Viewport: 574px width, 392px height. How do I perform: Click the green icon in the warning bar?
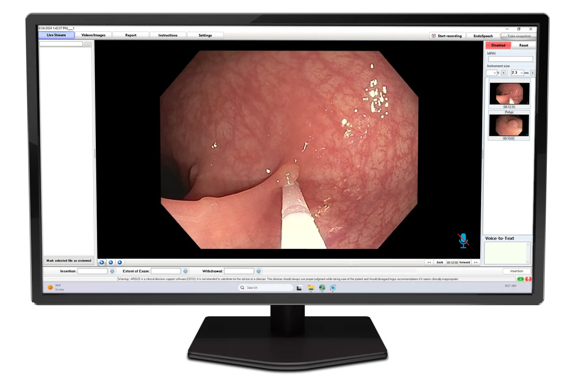click(520, 279)
